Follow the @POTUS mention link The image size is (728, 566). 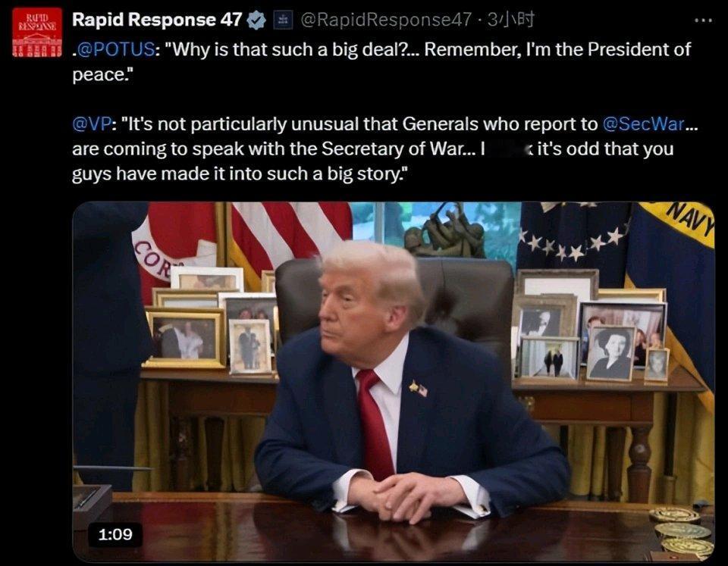click(x=115, y=49)
